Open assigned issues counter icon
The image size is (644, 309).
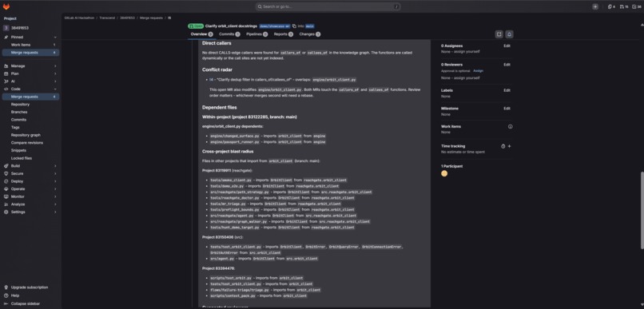click(611, 6)
